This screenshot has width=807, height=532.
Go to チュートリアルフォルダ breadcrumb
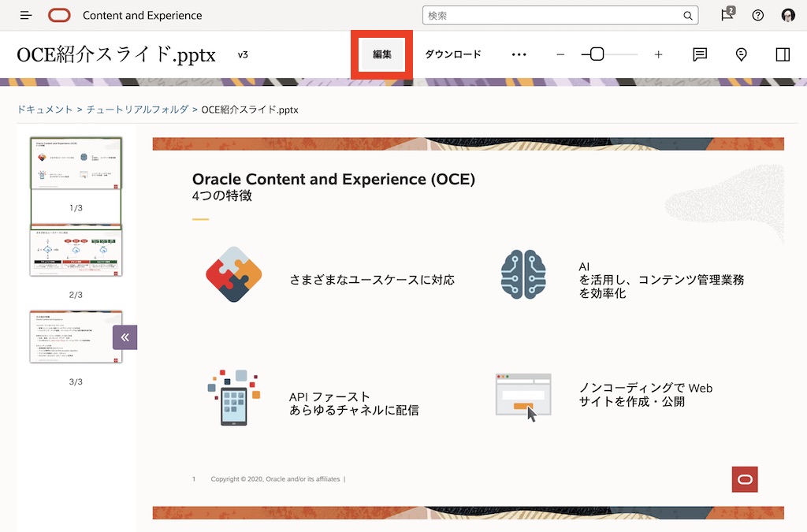[138, 110]
